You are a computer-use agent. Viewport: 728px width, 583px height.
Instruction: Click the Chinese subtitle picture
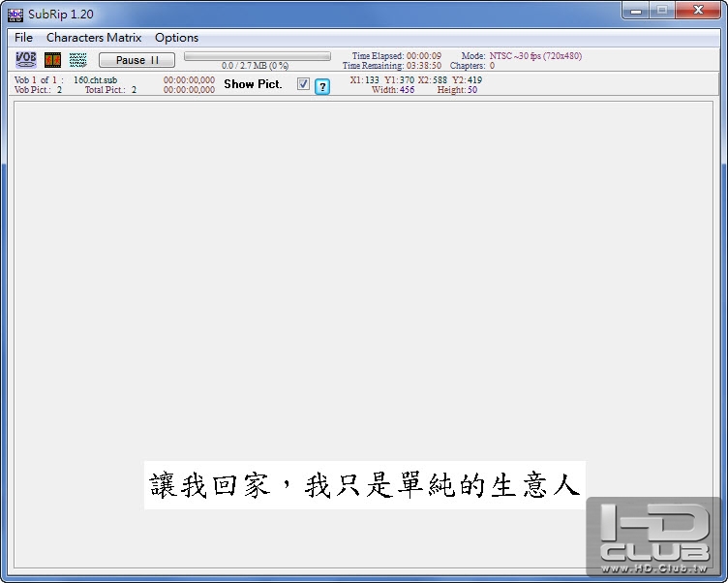tap(364, 485)
